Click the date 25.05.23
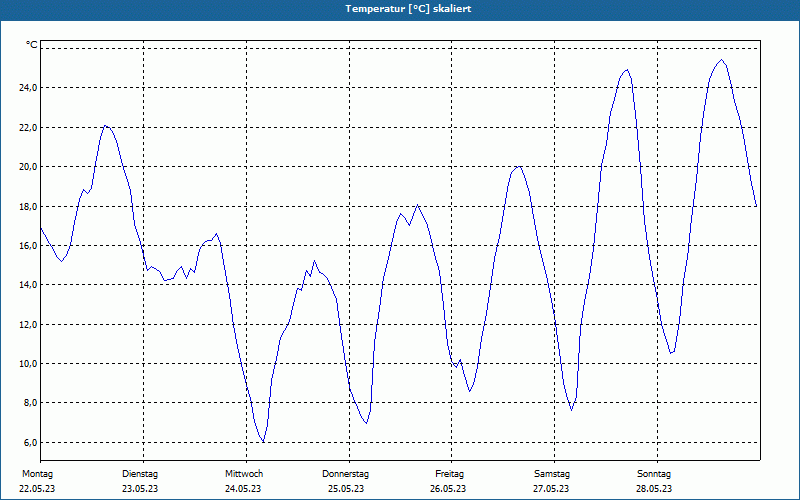This screenshot has width=800, height=500. pyautogui.click(x=346, y=489)
